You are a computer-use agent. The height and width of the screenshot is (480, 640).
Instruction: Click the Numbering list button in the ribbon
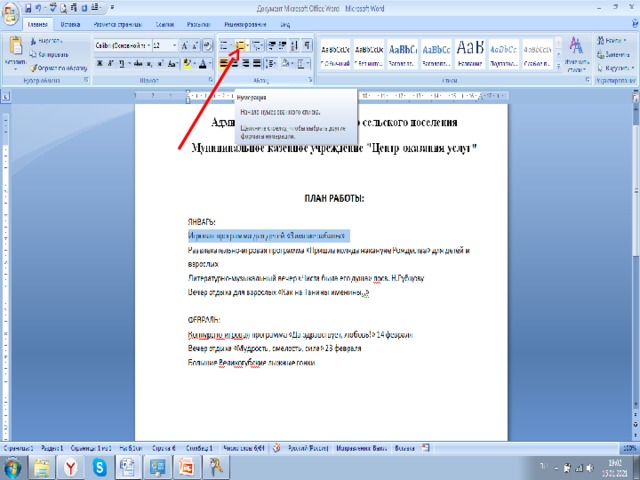[241, 45]
